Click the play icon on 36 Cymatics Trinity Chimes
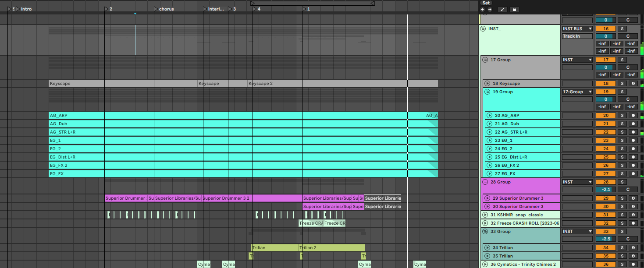The image size is (644, 268). click(485, 264)
